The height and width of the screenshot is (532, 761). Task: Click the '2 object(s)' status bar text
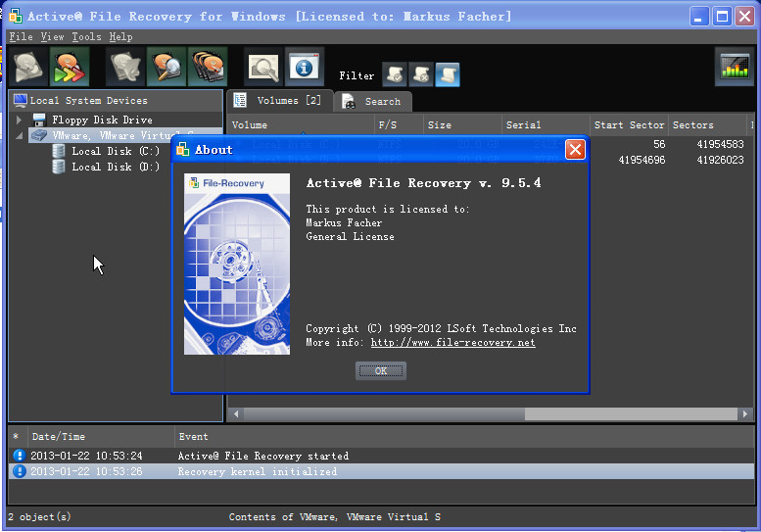pyautogui.click(x=39, y=517)
